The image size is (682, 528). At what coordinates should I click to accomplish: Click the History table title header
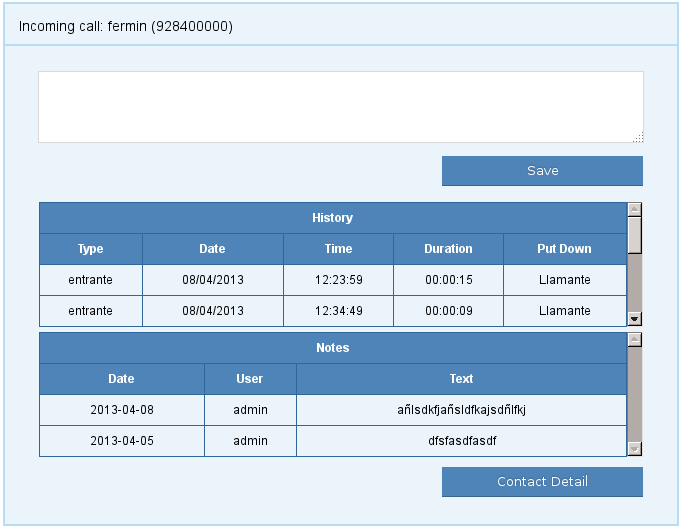click(x=332, y=218)
